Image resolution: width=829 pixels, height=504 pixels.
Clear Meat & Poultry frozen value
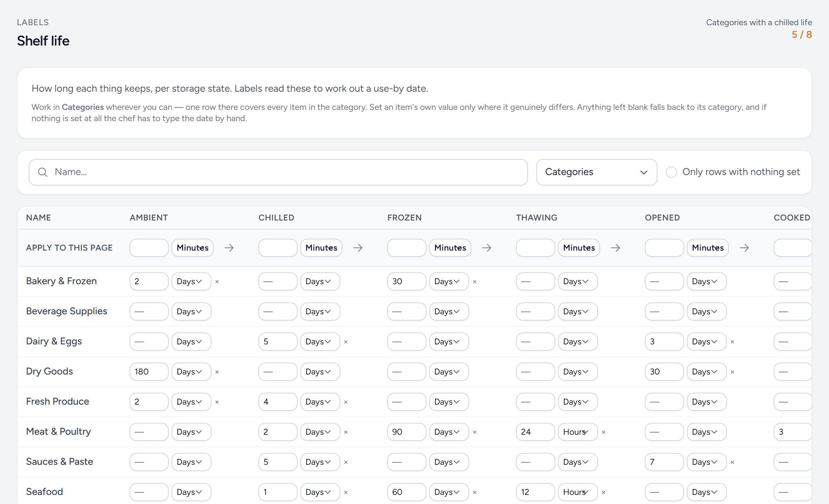pyautogui.click(x=475, y=432)
